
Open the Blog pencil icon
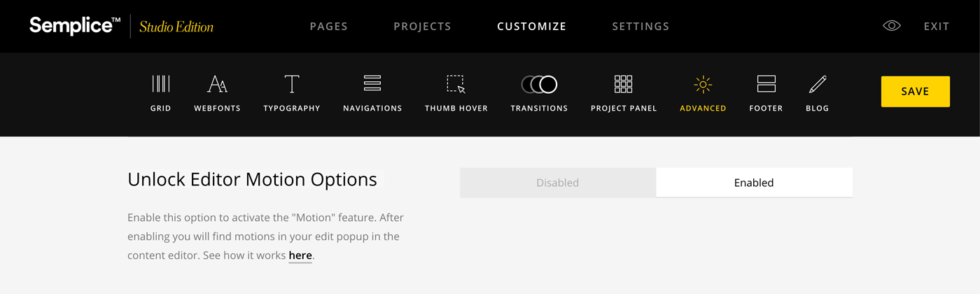coord(818,85)
